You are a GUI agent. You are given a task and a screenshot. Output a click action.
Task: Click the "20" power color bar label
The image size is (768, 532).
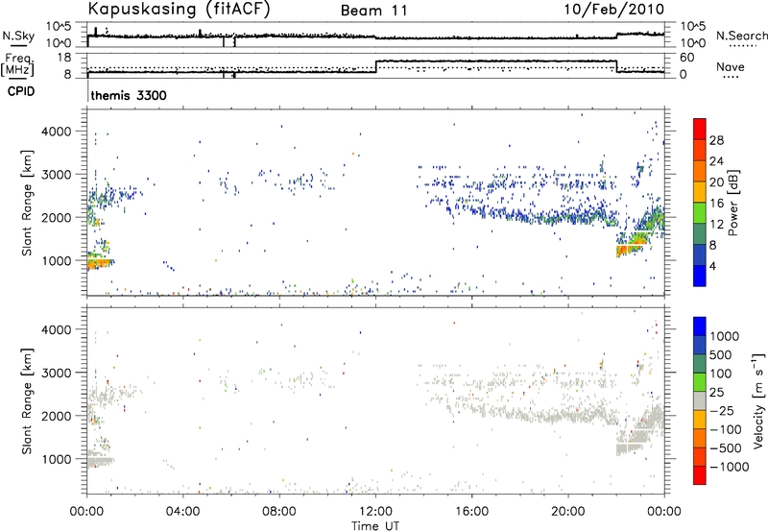[x=716, y=182]
